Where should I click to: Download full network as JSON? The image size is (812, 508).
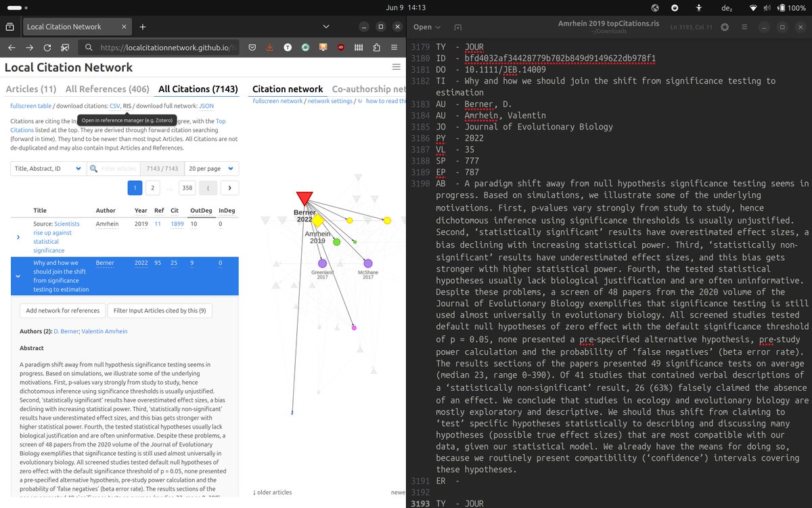pos(206,106)
